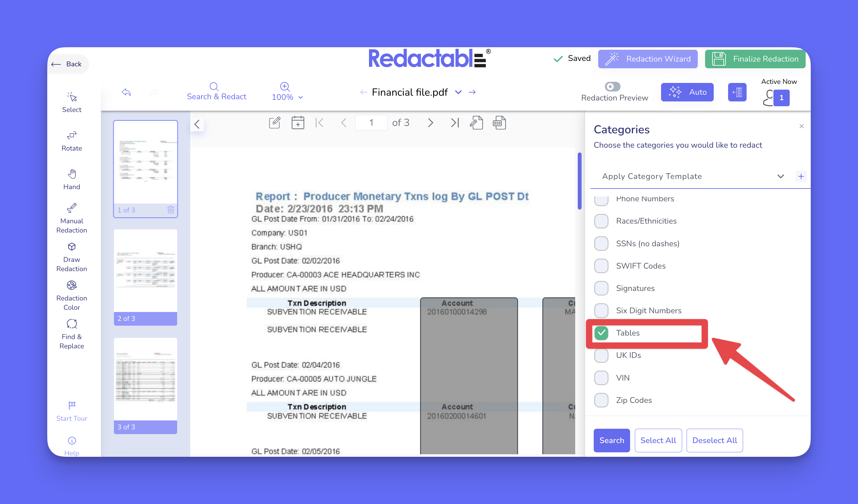Jump to last page icon
Screen dimensions: 858x504
click(x=455, y=122)
